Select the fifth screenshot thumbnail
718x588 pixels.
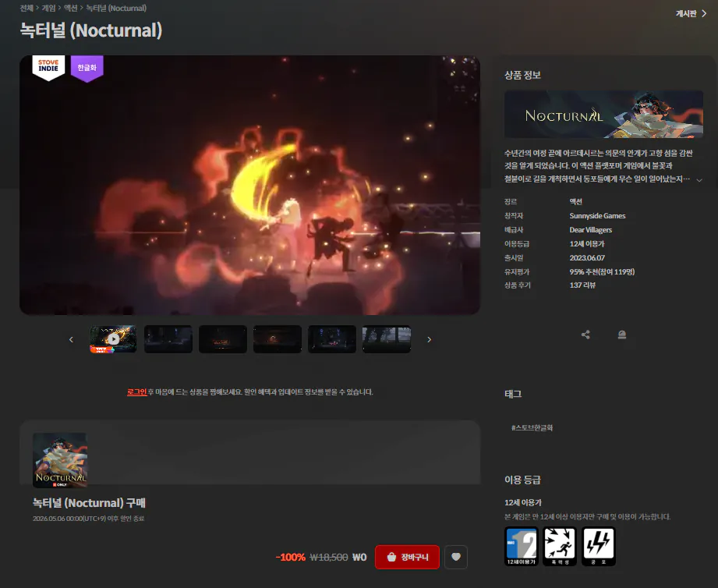point(331,339)
